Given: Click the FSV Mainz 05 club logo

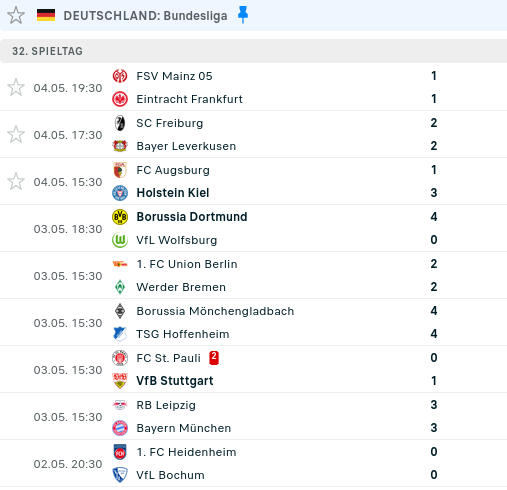Looking at the screenshot, I should pyautogui.click(x=120, y=76).
